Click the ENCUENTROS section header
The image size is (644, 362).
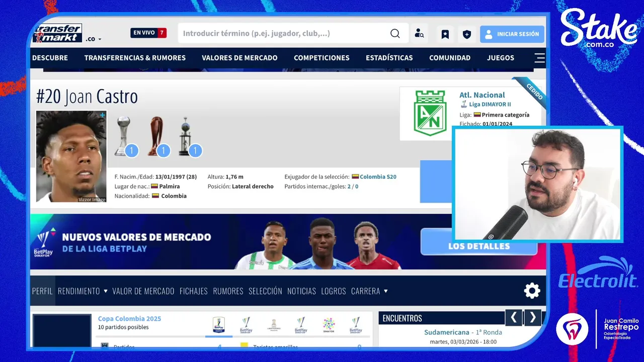click(x=402, y=318)
